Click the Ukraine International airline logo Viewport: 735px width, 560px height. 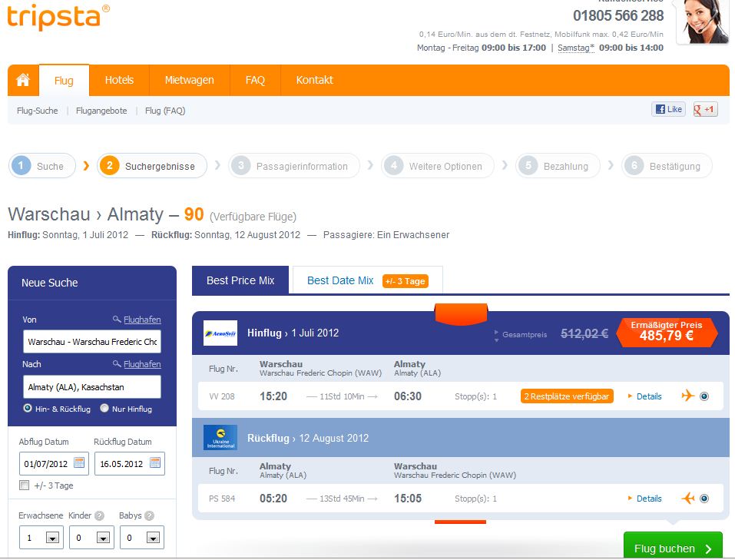pyautogui.click(x=220, y=437)
